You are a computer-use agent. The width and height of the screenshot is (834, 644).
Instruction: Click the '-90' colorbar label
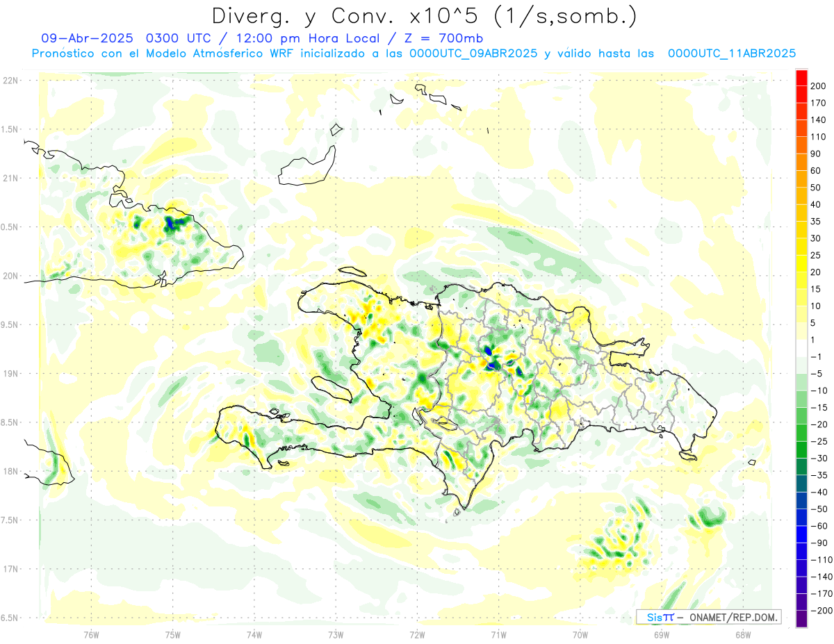(x=819, y=543)
